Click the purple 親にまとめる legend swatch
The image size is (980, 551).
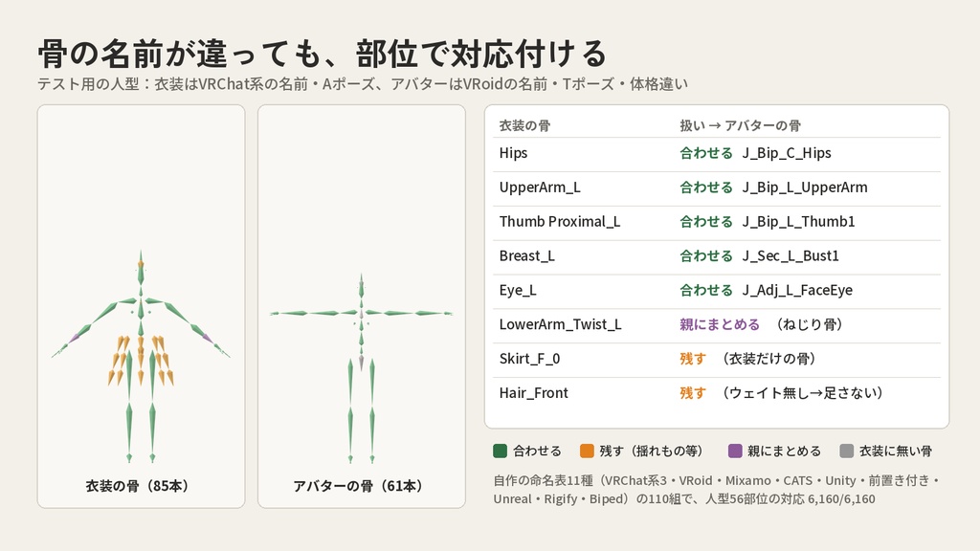coord(735,452)
